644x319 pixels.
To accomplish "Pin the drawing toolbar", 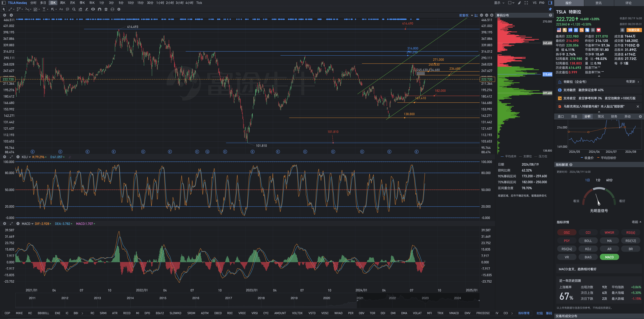I will point(550,9).
